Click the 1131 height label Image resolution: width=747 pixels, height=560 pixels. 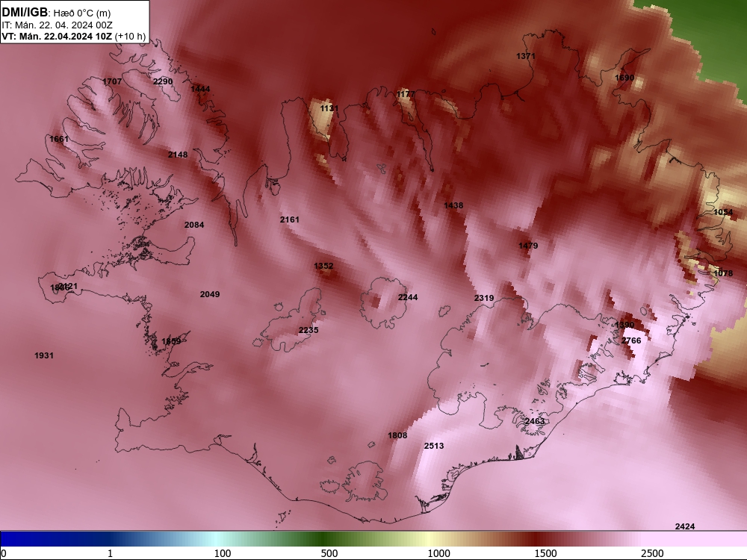point(329,108)
